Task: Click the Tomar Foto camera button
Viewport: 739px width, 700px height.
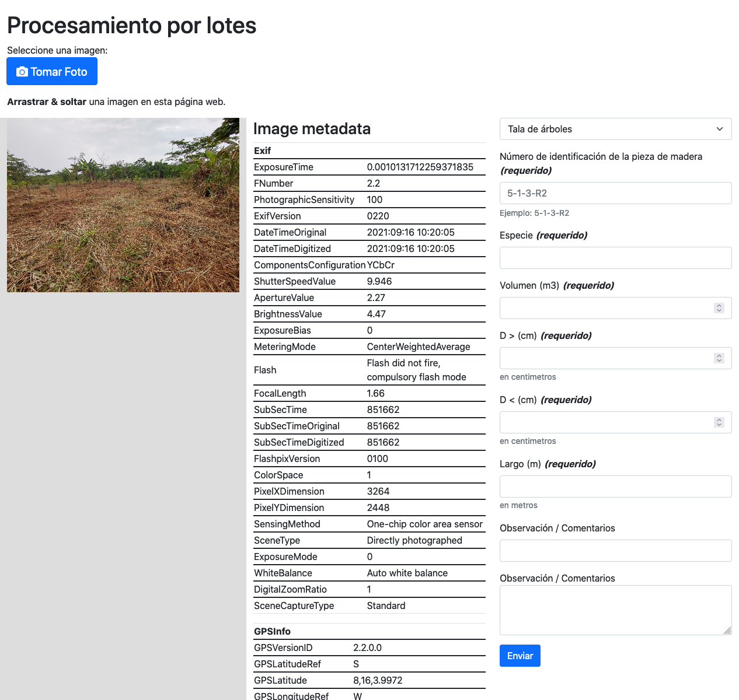Action: point(52,71)
